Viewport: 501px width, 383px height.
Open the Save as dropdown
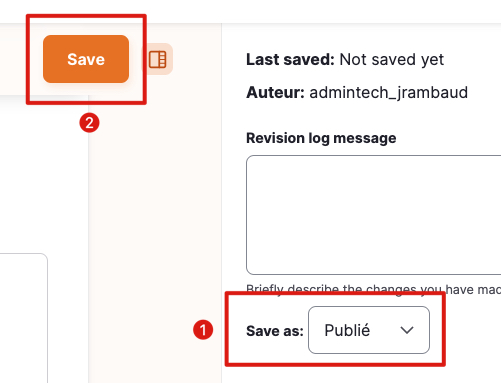[x=369, y=330]
